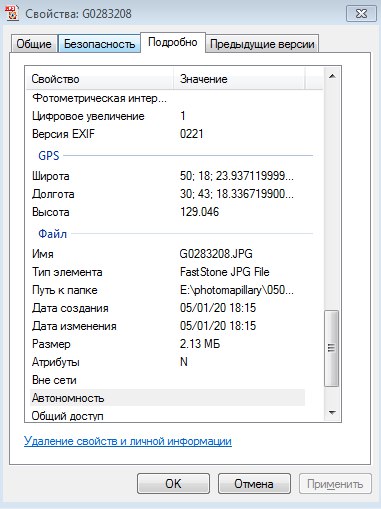This screenshot has width=381, height=509.
Task: Select the Фотометрическая интер... row
Action: point(167,98)
